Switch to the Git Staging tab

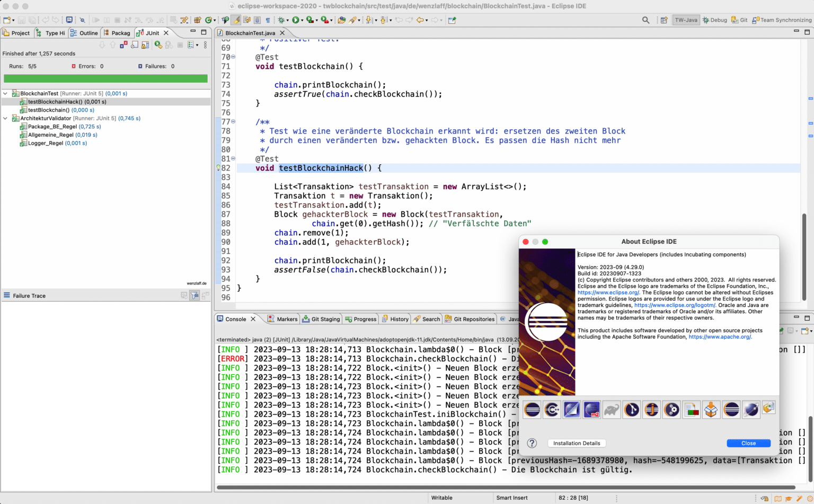(x=322, y=319)
